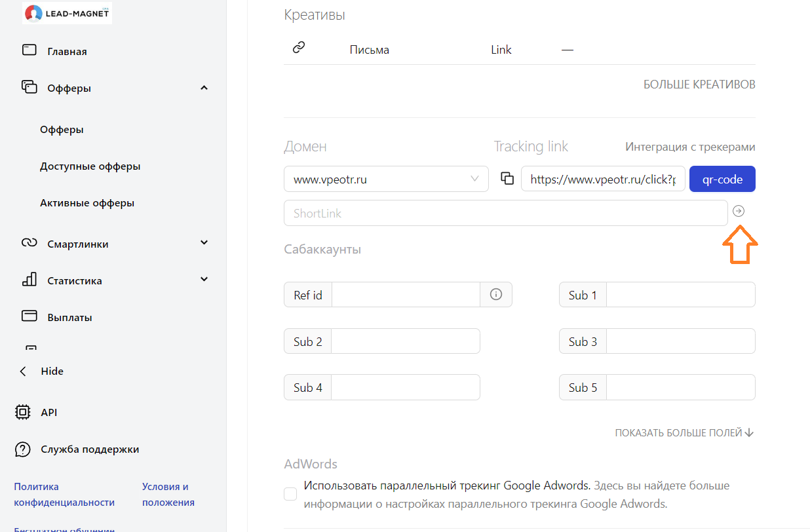Collapse the Офферы menu chevron
810x532 pixels.
(204, 88)
